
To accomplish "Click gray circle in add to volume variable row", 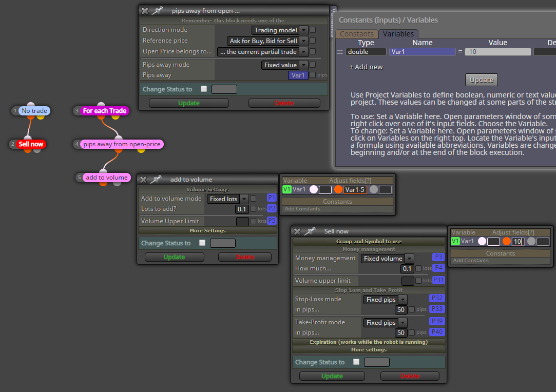I will (373, 189).
